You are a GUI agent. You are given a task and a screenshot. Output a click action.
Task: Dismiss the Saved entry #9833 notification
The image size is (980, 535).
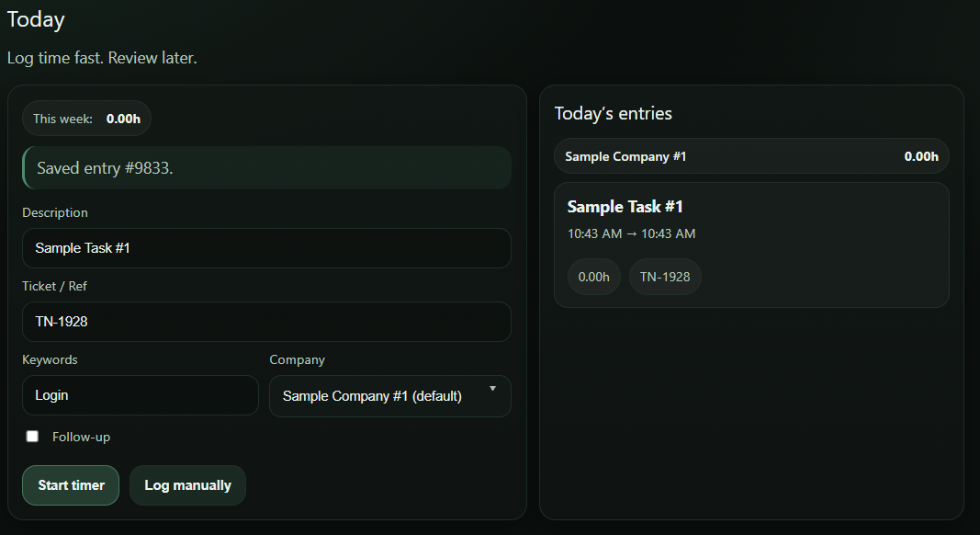click(266, 167)
